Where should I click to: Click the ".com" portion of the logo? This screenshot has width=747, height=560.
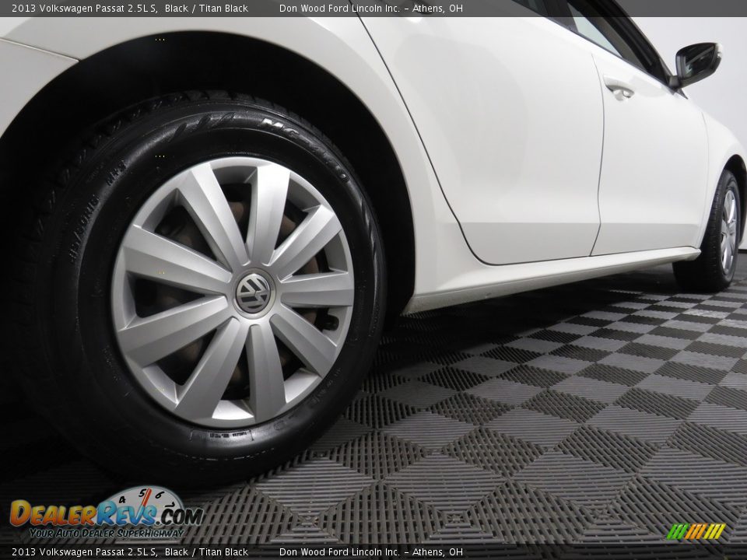180,515
